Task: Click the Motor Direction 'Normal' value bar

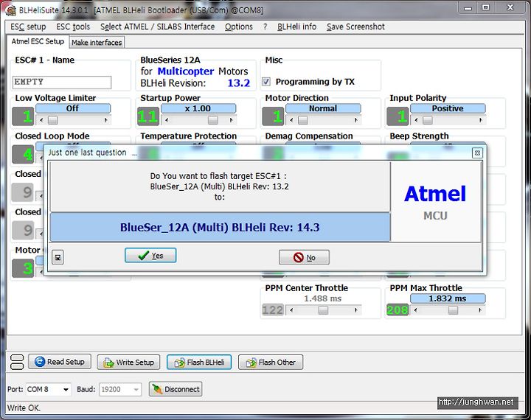Action: click(323, 108)
